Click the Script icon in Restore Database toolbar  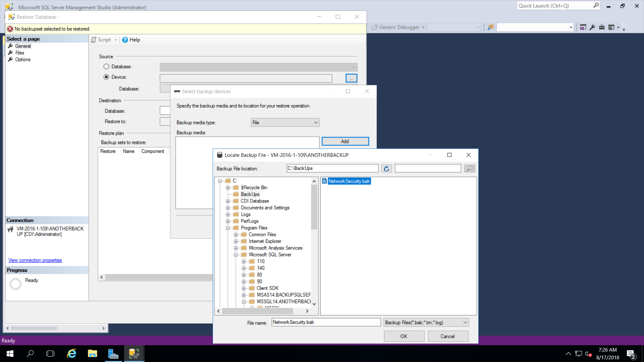click(x=94, y=40)
